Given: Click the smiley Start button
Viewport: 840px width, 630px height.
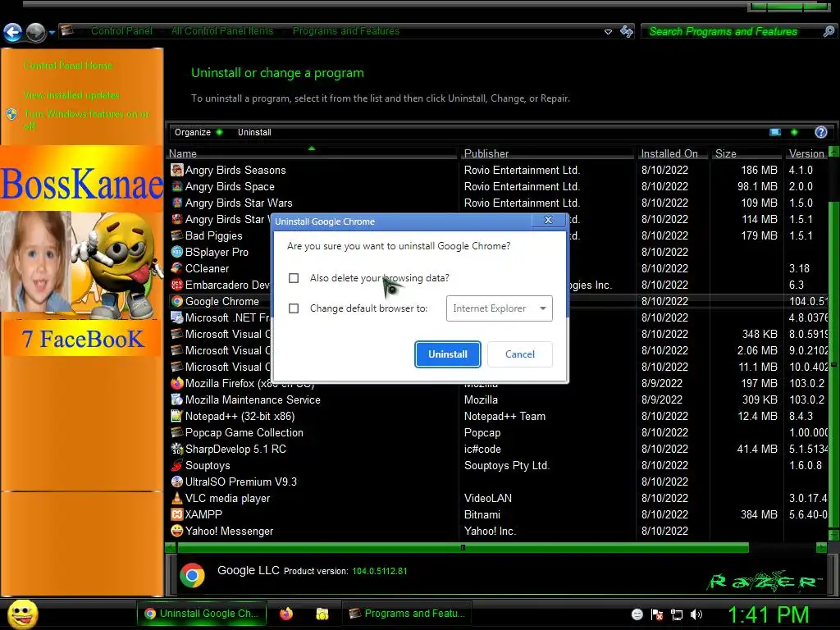Looking at the screenshot, I should 22,614.
